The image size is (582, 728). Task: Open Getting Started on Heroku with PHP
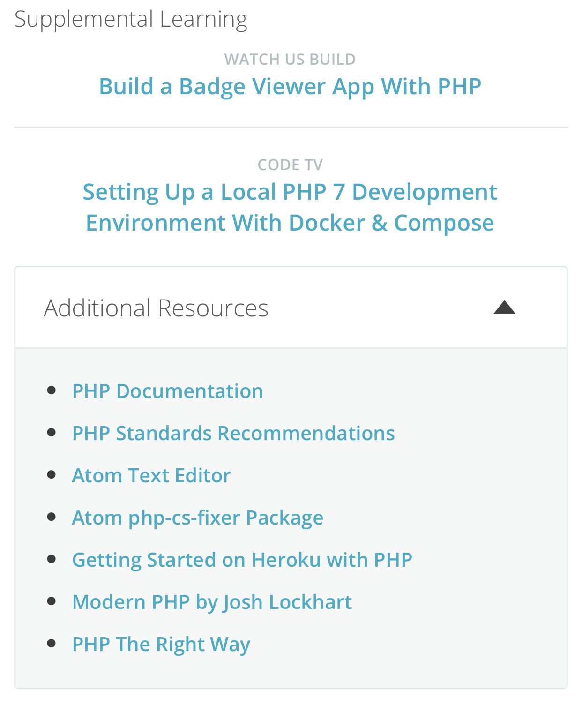242,559
